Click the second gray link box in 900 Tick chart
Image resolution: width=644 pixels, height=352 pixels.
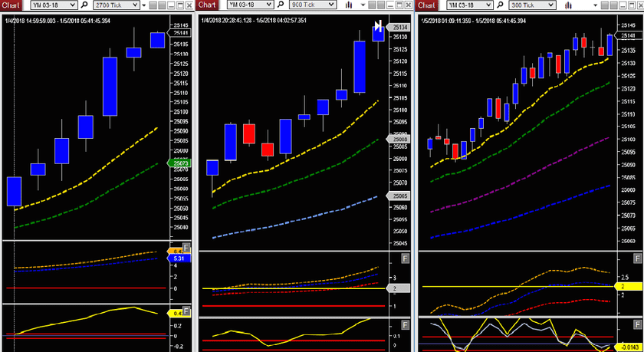(x=381, y=5)
